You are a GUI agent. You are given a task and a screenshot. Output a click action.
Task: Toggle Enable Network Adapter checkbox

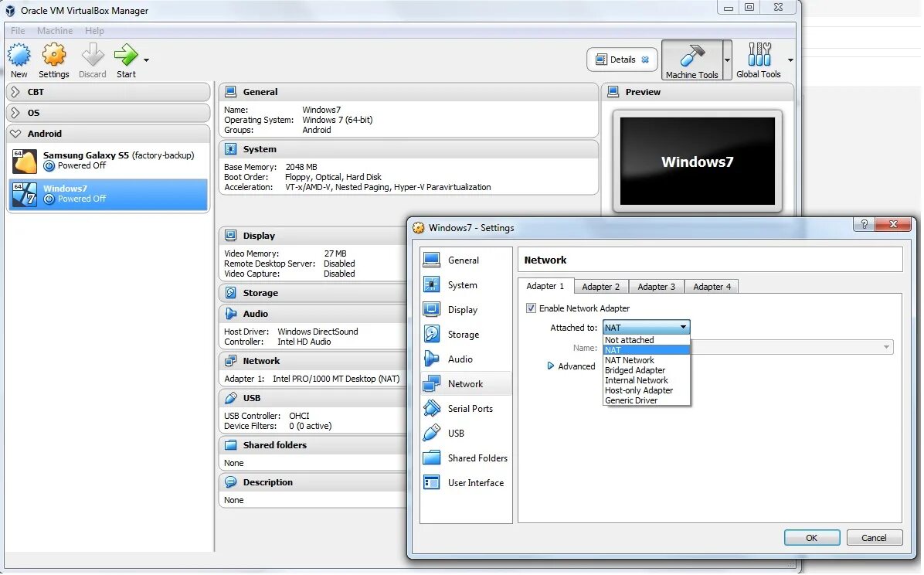point(531,308)
